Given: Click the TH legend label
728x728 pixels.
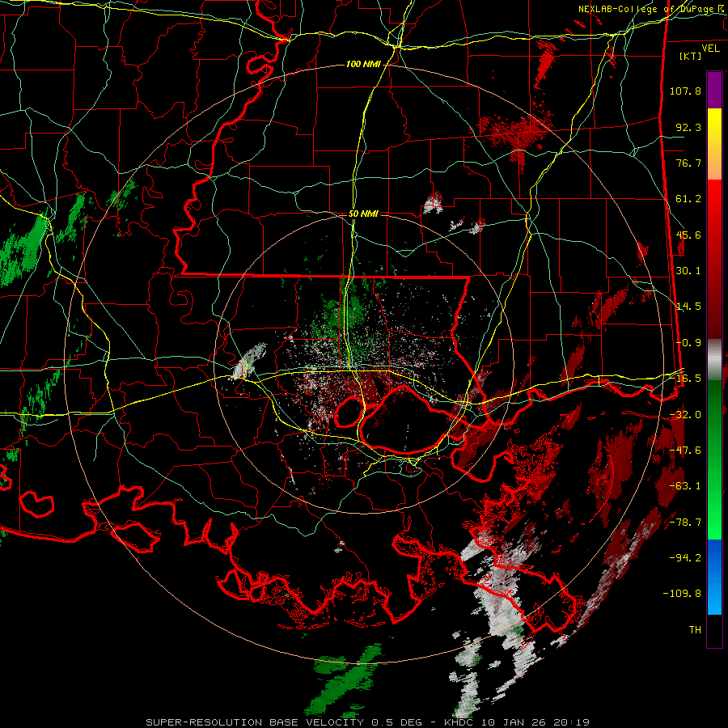Looking at the screenshot, I should [x=695, y=630].
